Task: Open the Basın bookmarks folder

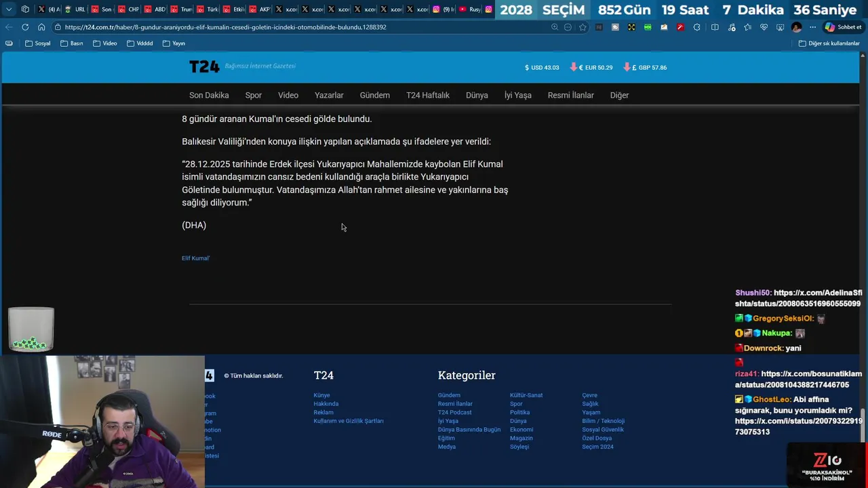Action: click(72, 43)
